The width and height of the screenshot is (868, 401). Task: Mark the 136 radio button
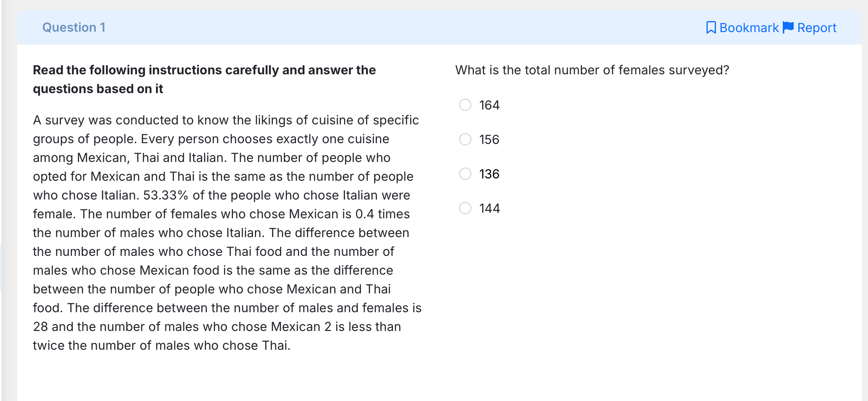pos(465,174)
